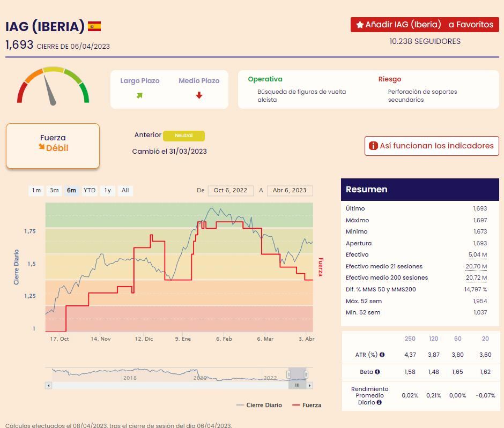Click the Fuerza Débil card
The image size is (504, 428).
53,146
